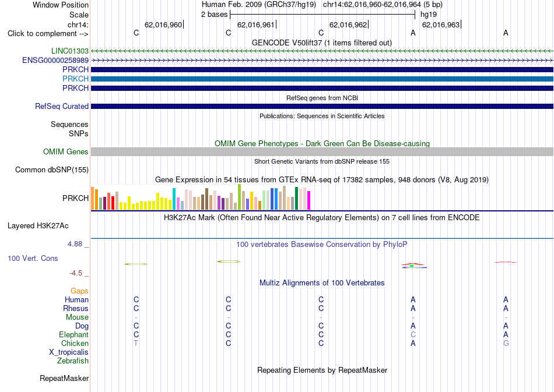
Task: Click the OMIM Genes track label
Action: coord(66,151)
